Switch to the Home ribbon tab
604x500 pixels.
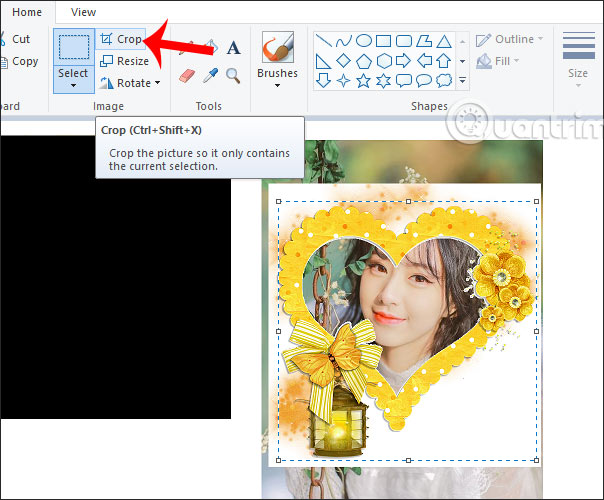click(27, 12)
